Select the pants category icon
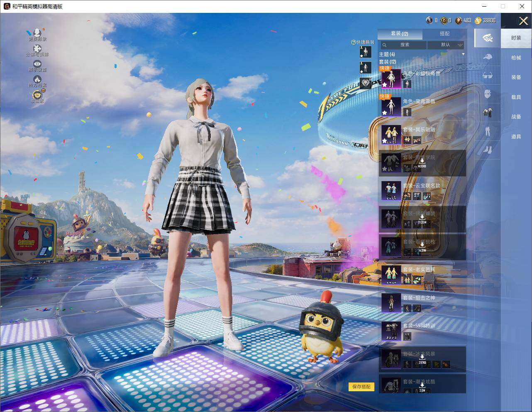 488,131
